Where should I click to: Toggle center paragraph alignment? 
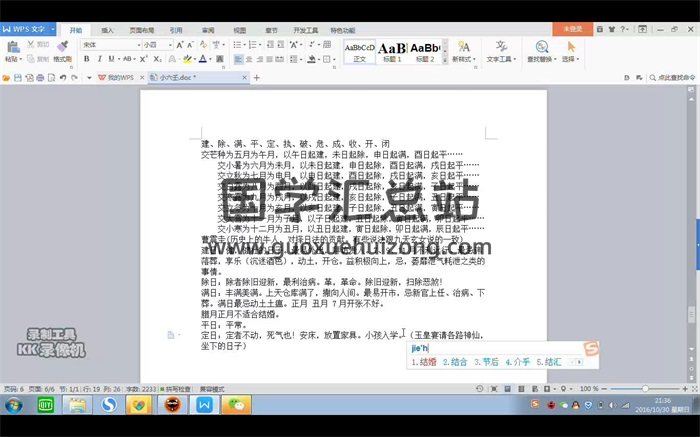pyautogui.click(x=249, y=59)
